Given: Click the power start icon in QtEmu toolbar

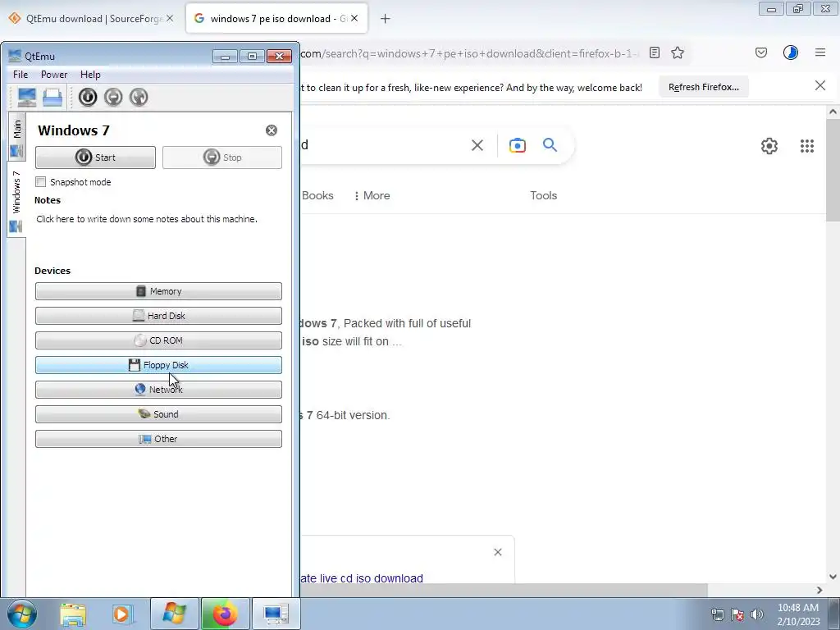Looking at the screenshot, I should coord(88,97).
